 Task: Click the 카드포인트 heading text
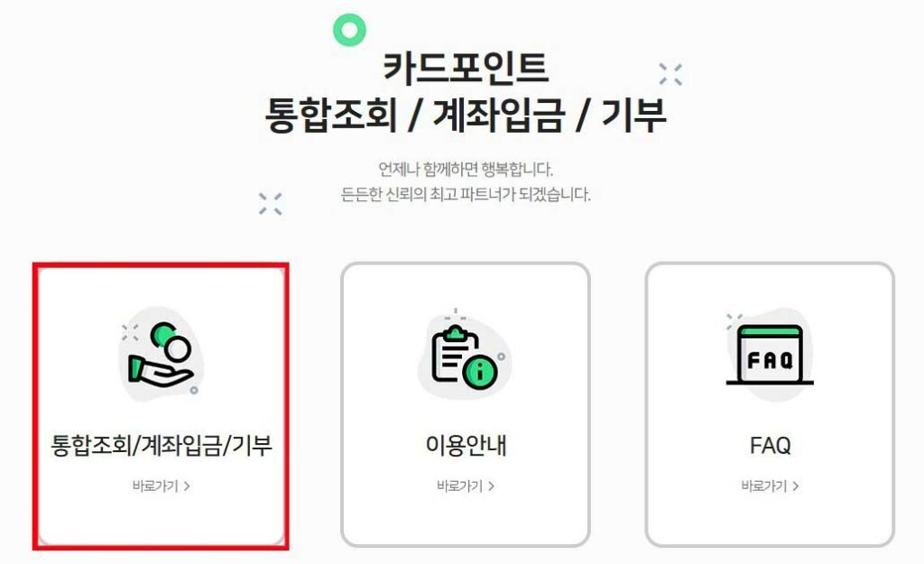click(466, 68)
